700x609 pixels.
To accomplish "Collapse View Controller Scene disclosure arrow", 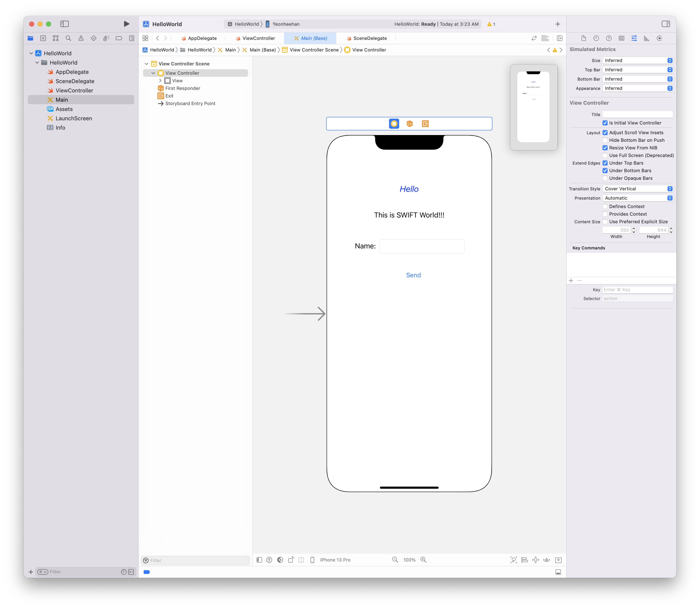I will (x=146, y=64).
